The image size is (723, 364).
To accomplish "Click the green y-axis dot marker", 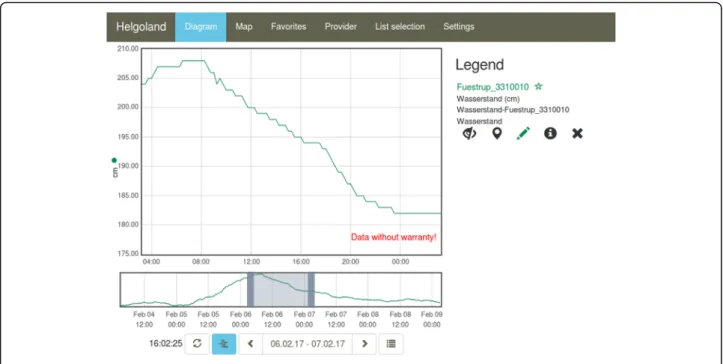I will click(114, 161).
